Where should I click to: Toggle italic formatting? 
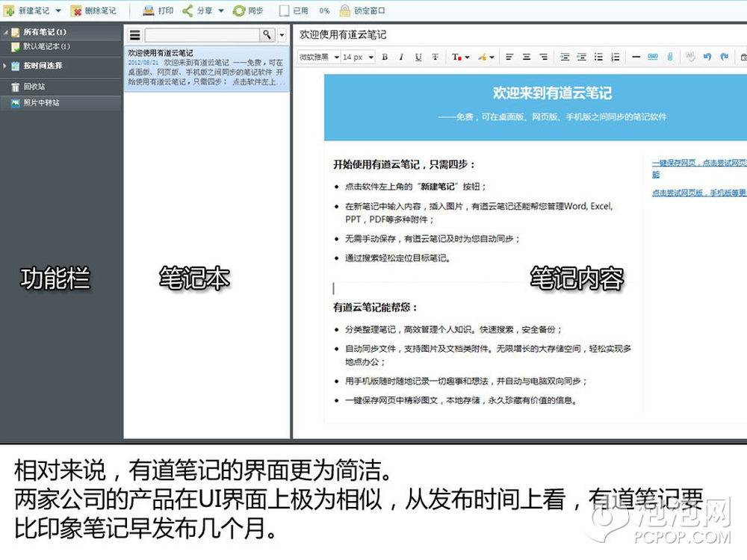pos(401,57)
